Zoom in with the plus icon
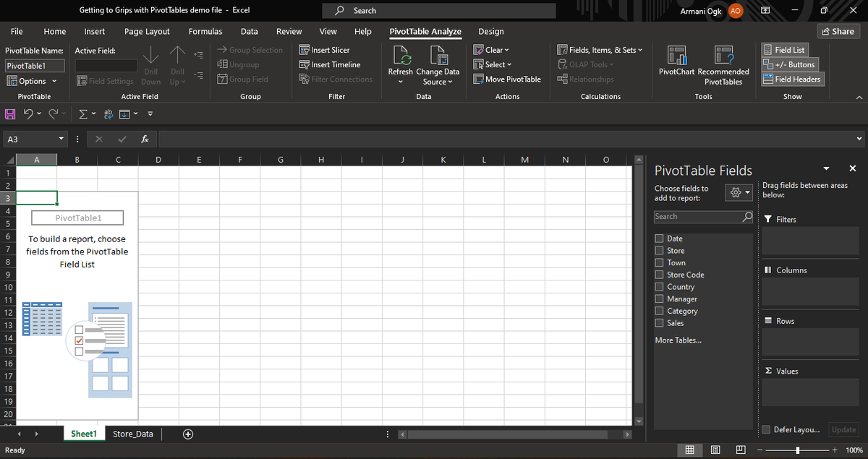Screen dimensions: 868x459 coord(834,450)
